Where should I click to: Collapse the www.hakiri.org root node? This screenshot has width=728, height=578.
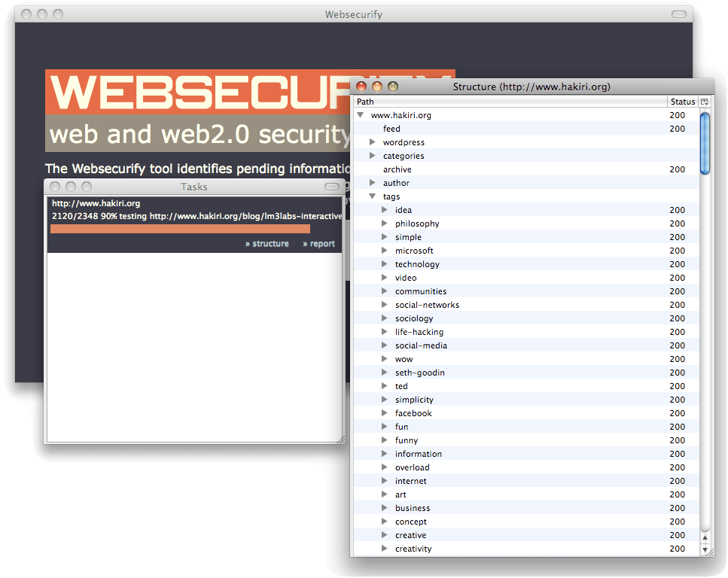[361, 114]
